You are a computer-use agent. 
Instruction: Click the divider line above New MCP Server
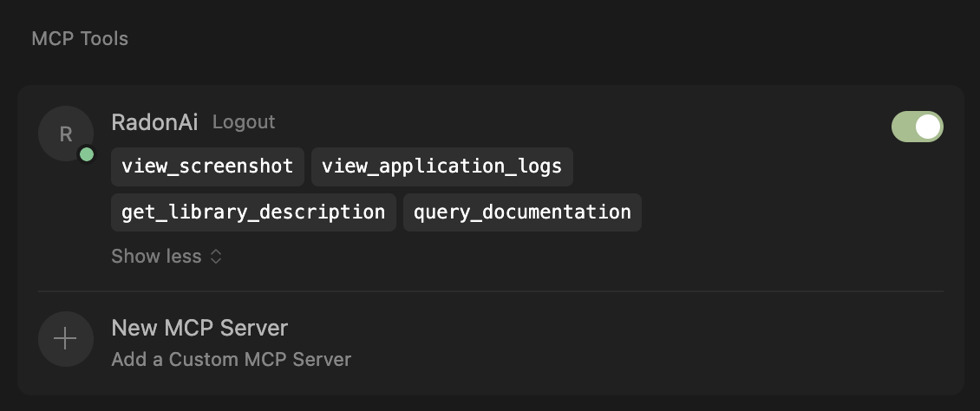point(490,291)
